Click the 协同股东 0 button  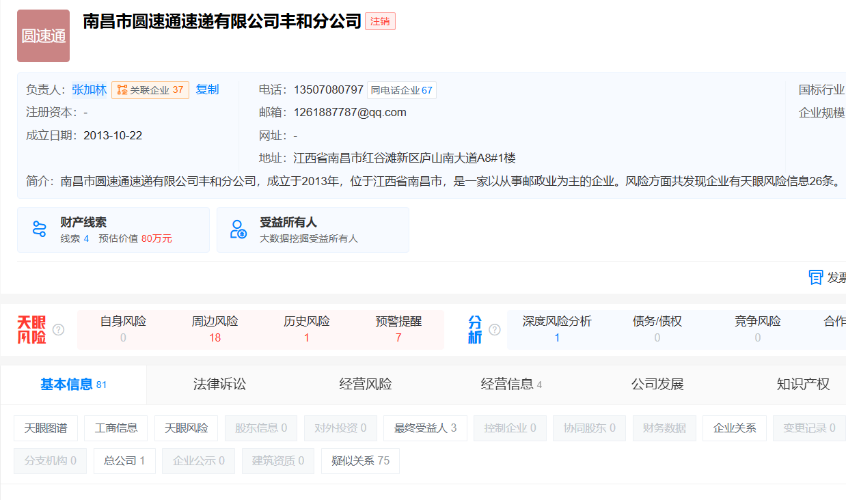pos(589,428)
